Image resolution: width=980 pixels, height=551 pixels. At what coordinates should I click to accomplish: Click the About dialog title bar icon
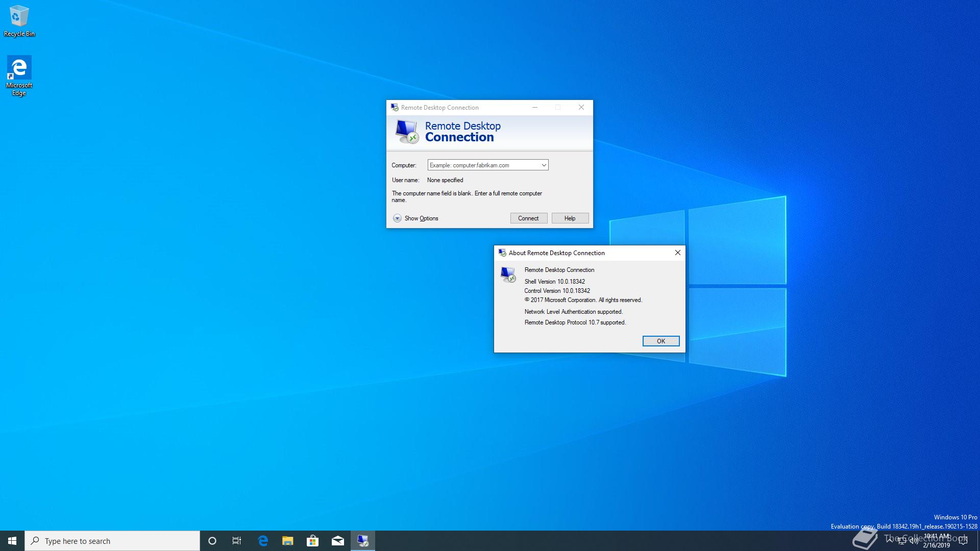tap(502, 253)
